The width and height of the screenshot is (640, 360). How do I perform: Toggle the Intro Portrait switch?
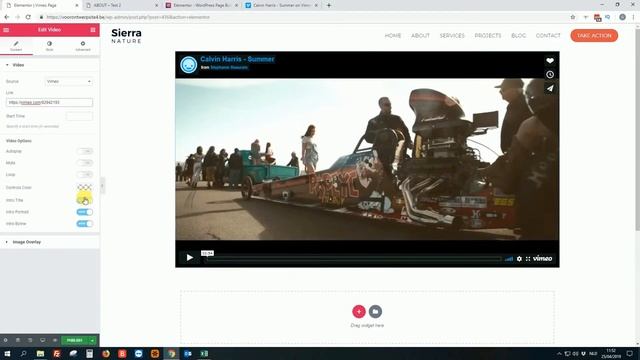coord(84,212)
